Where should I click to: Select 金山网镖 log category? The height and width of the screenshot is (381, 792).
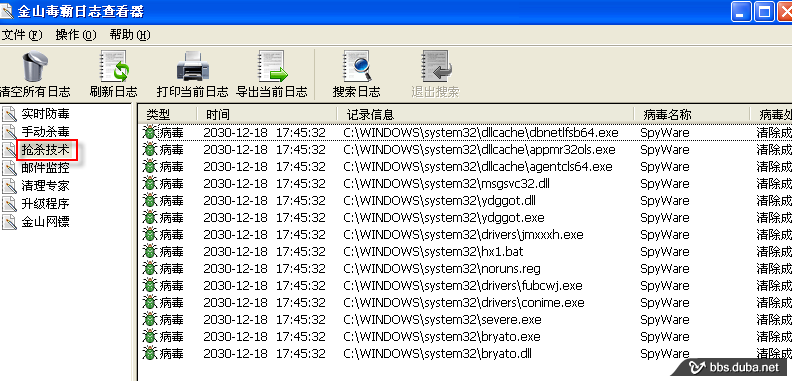(x=45, y=222)
